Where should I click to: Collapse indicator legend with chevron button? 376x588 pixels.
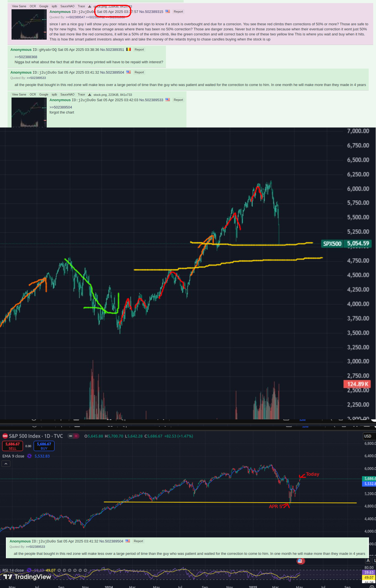tap(6, 464)
